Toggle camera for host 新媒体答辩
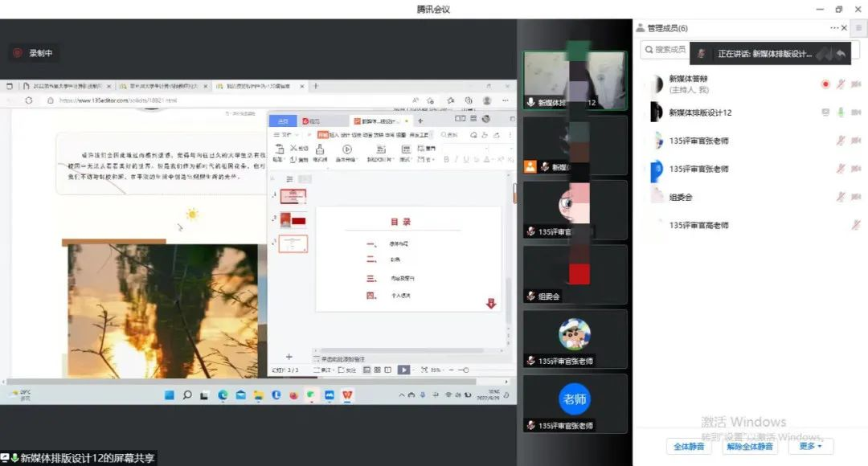 856,84
